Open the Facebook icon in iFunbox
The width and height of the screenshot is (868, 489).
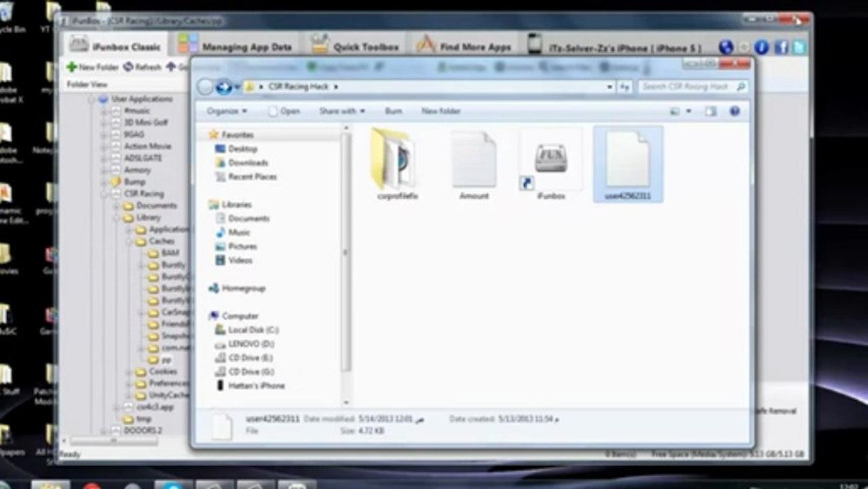pyautogui.click(x=780, y=47)
